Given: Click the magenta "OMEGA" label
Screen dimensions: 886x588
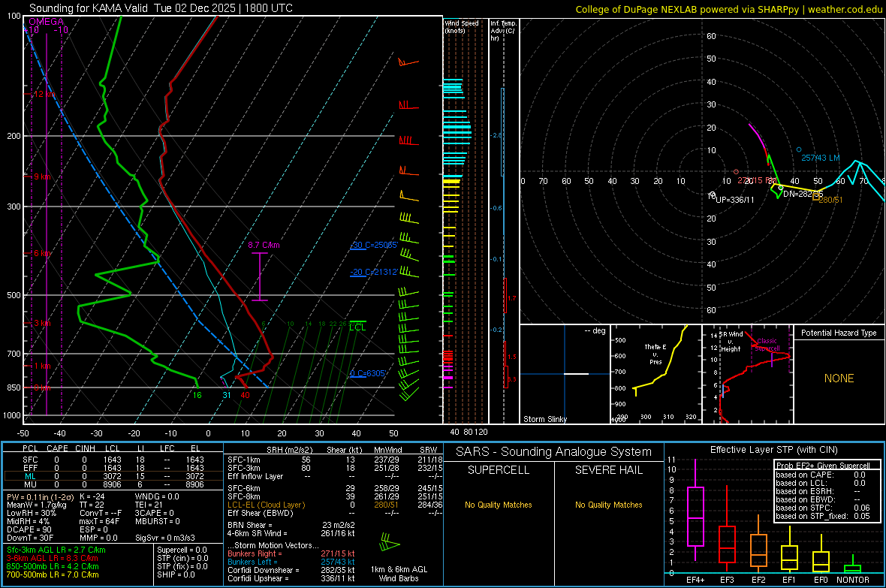Looking at the screenshot, I should (47, 22).
